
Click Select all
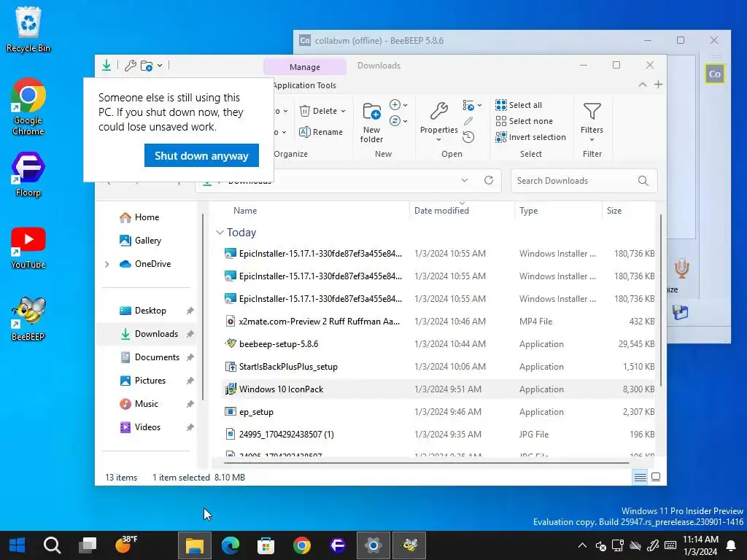pyautogui.click(x=519, y=105)
